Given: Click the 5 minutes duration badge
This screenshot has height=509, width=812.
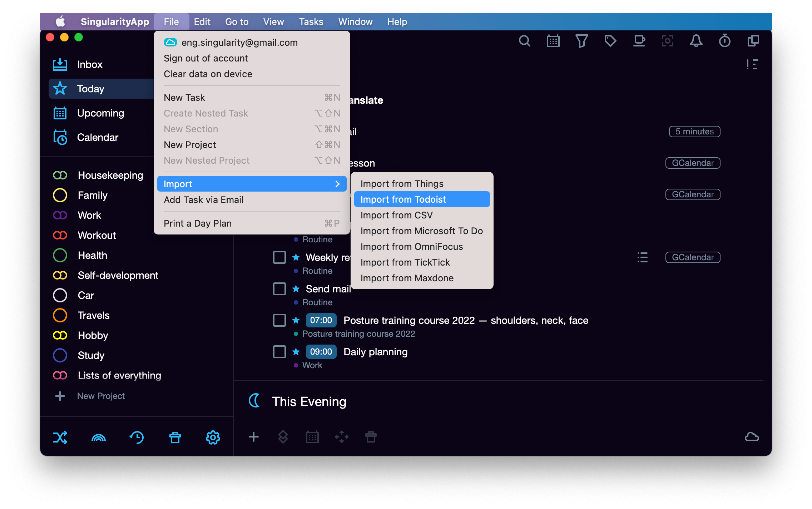Looking at the screenshot, I should click(694, 132).
